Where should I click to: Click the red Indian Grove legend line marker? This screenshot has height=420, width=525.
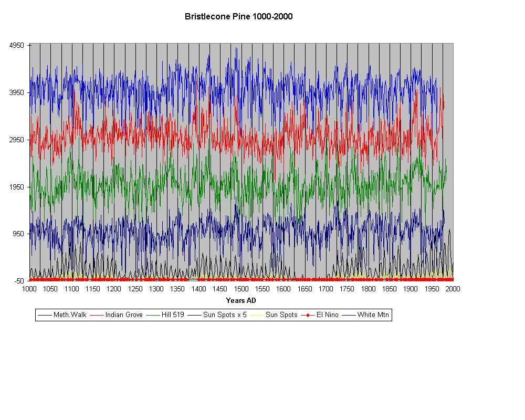pos(97,315)
